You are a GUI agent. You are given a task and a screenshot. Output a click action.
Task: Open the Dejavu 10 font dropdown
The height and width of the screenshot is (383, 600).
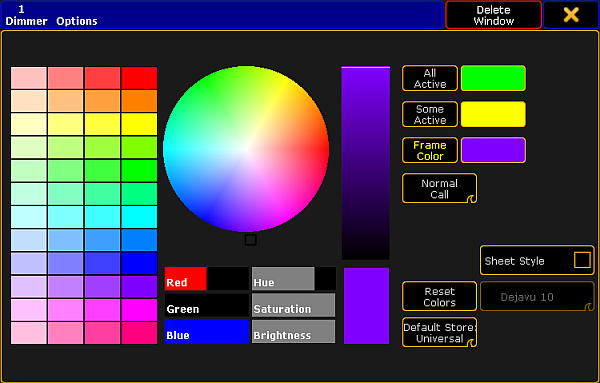pos(537,297)
